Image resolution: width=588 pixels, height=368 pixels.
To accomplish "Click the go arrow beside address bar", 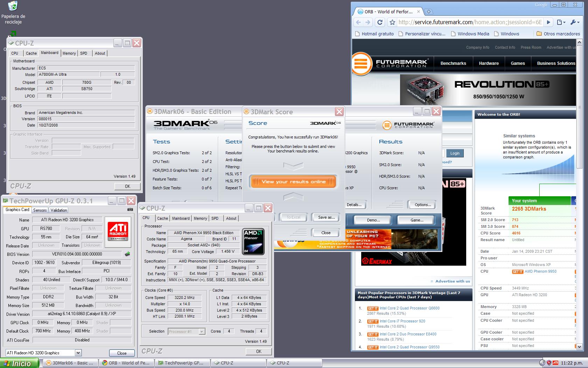I will tap(548, 22).
